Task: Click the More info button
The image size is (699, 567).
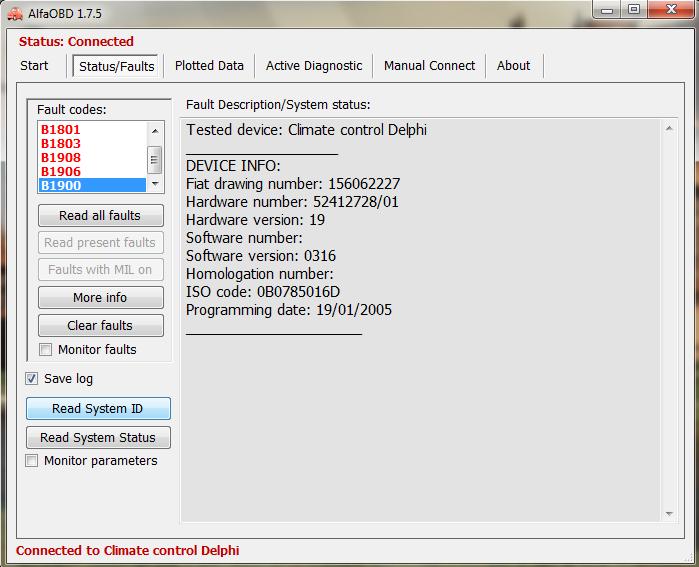Action: pos(101,297)
